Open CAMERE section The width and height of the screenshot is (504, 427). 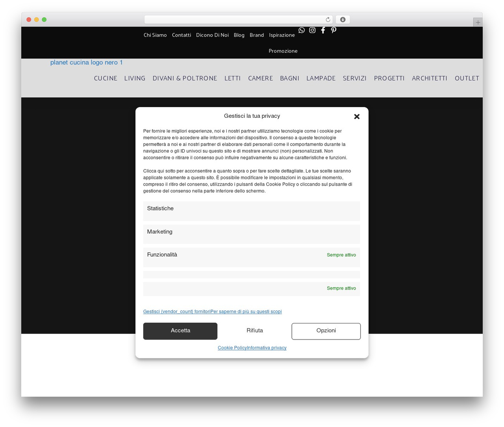click(260, 78)
